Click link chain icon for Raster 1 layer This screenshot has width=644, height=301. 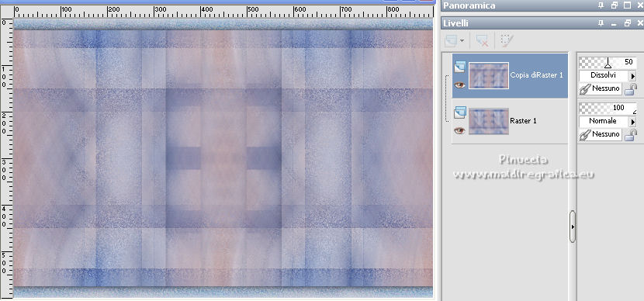click(x=585, y=135)
